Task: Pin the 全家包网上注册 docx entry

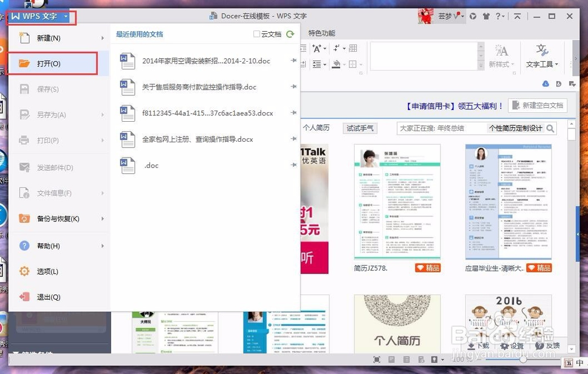Action: (293, 139)
